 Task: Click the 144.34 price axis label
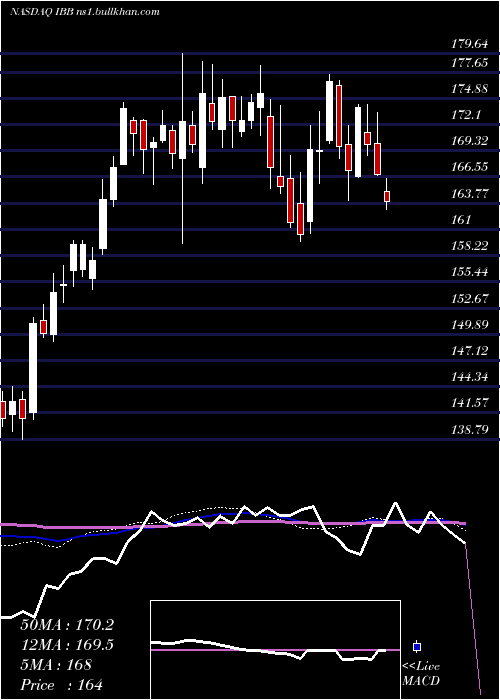[470, 377]
